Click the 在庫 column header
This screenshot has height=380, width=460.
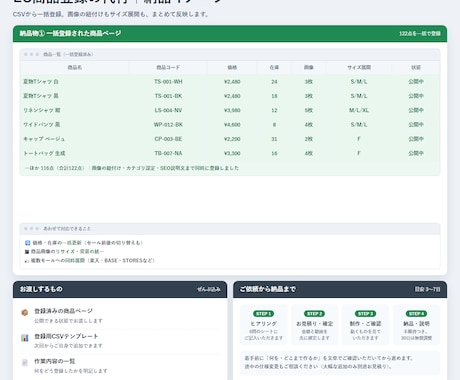[274, 67]
